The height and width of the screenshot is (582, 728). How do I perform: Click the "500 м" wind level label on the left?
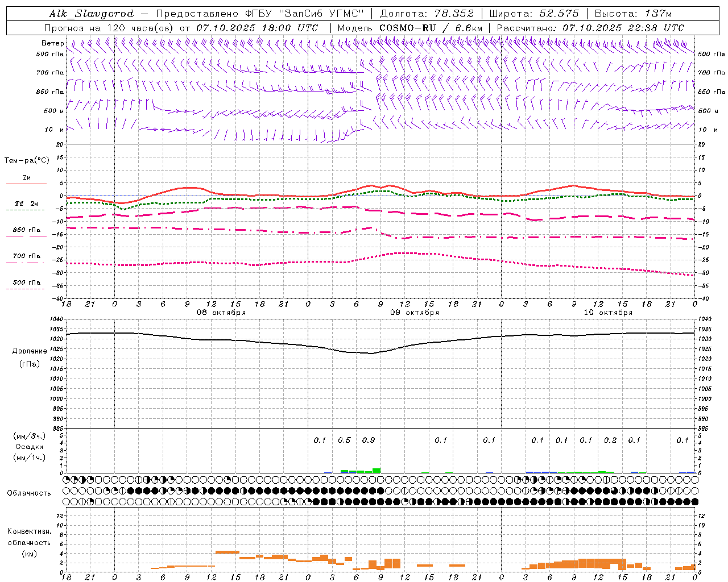[55, 111]
